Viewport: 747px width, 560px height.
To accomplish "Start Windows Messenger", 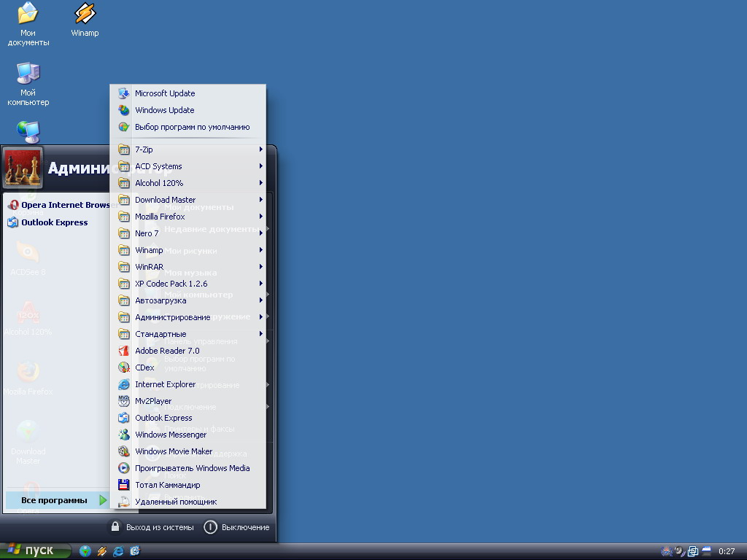I will pyautogui.click(x=187, y=435).
